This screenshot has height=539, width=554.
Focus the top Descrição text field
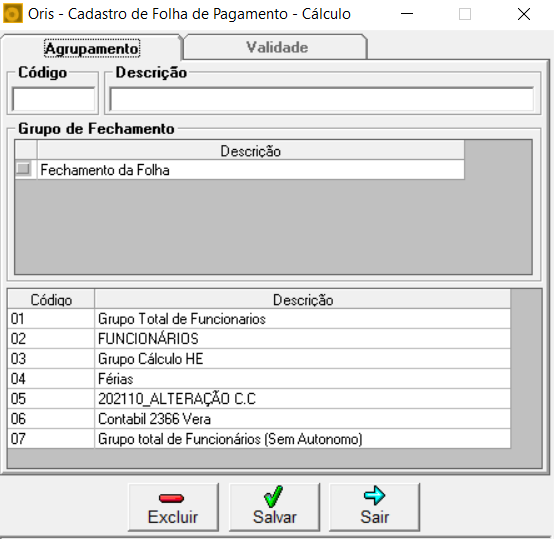(x=322, y=99)
